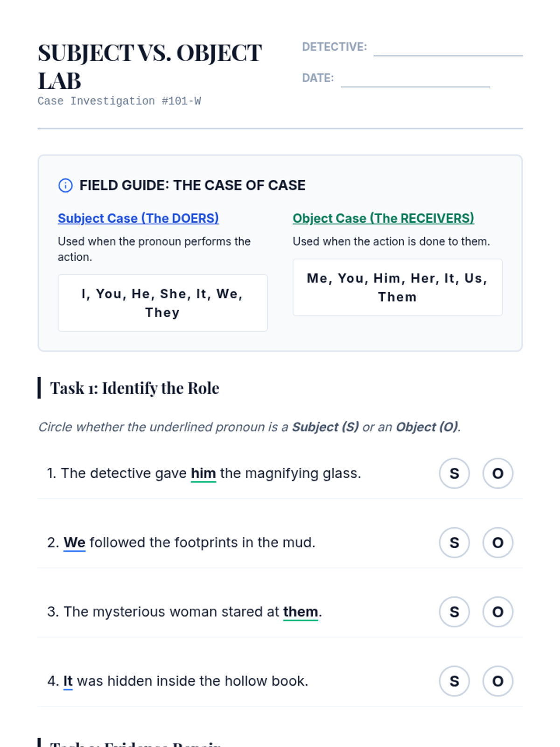The width and height of the screenshot is (560, 747).
Task: Circle O for sentence 1 about him
Action: pyautogui.click(x=497, y=473)
